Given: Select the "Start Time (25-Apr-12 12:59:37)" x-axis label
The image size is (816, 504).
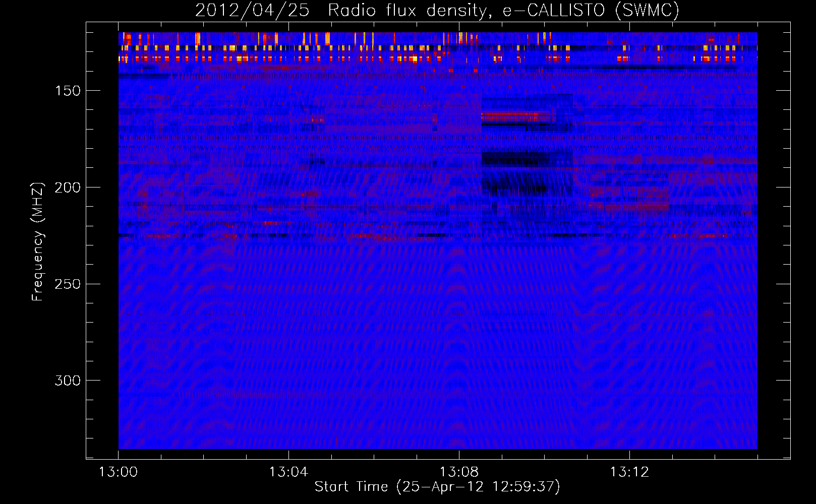Looking at the screenshot, I should pos(437,487).
